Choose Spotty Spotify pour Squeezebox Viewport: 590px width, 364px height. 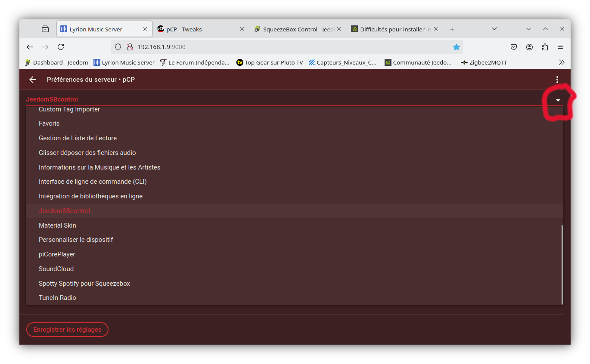coord(295,284)
